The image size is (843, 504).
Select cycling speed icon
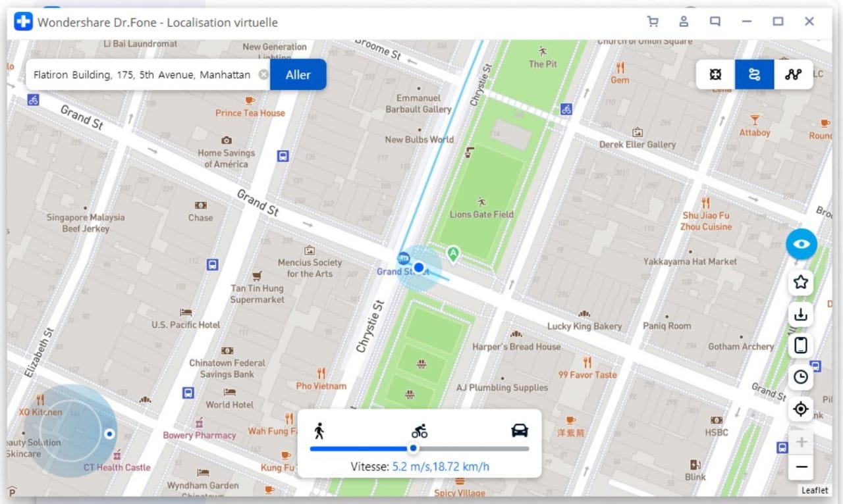point(420,431)
